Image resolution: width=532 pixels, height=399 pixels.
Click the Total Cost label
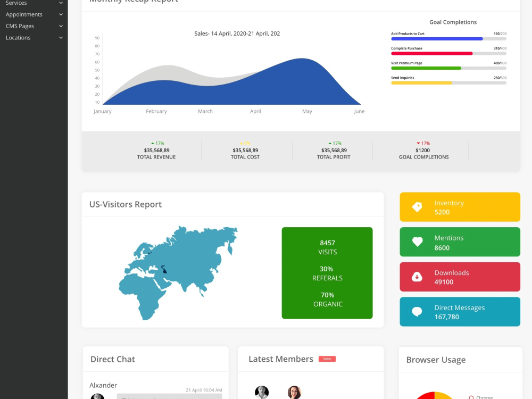[x=245, y=157]
